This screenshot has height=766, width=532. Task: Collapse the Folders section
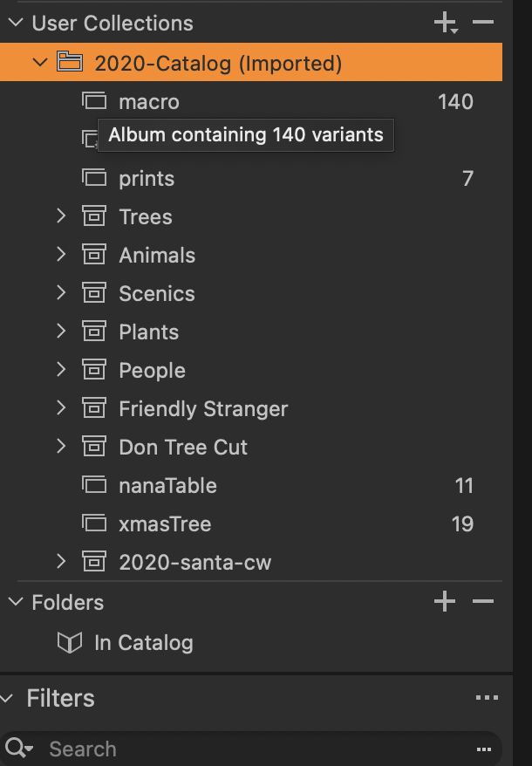click(16, 602)
